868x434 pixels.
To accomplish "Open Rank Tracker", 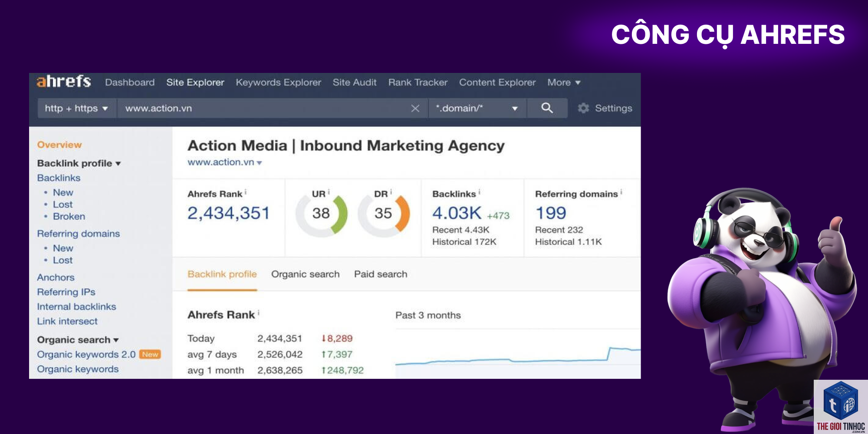I will point(418,82).
